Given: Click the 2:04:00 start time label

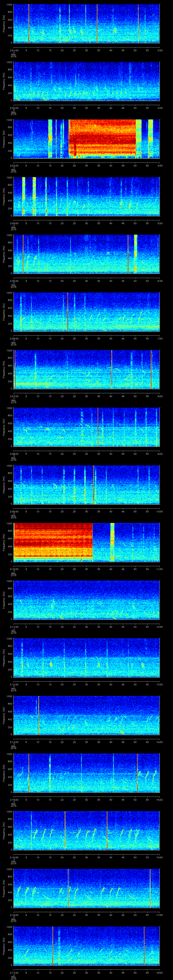Looking at the screenshot, I should click(x=14, y=223).
